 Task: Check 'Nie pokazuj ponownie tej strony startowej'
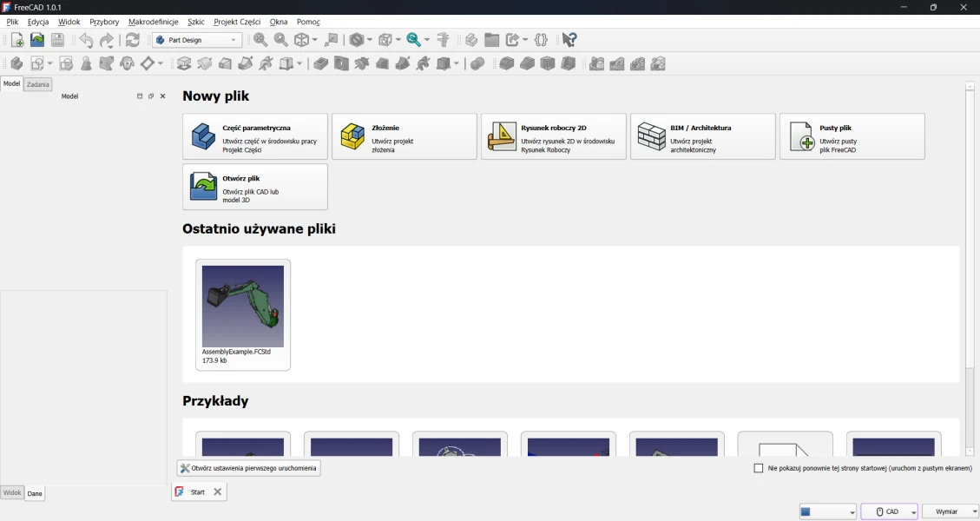point(759,468)
